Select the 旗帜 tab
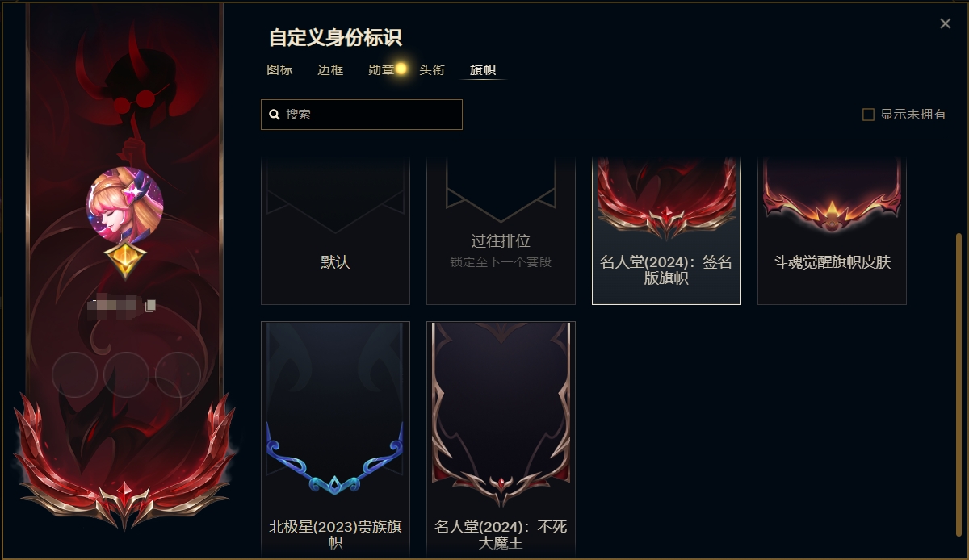 [x=483, y=70]
